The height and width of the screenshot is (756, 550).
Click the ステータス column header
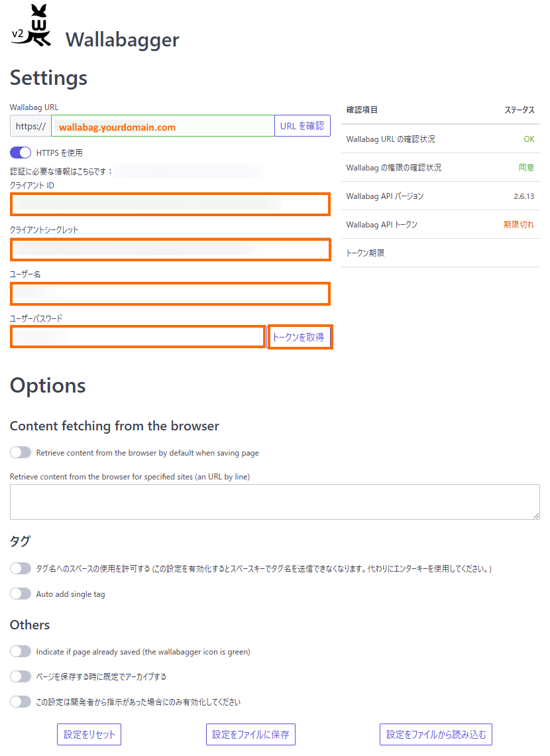click(x=519, y=110)
